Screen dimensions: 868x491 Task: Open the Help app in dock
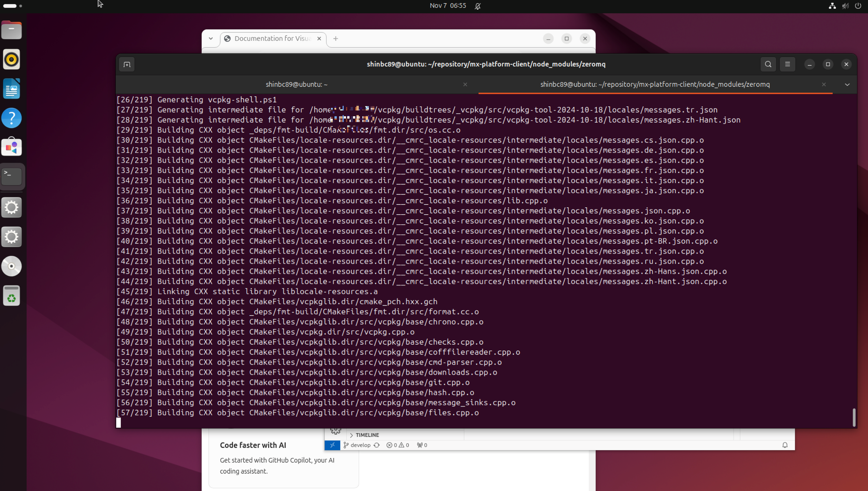[x=12, y=118]
